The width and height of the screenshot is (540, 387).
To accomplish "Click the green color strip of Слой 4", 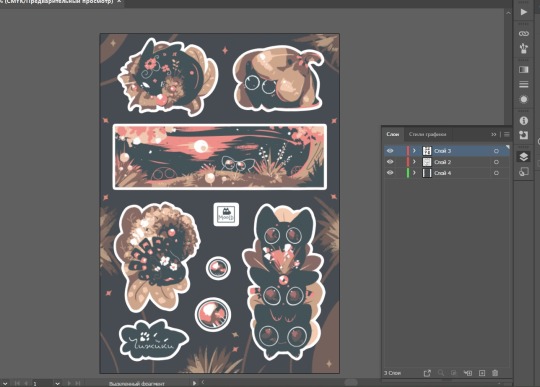I will click(408, 173).
